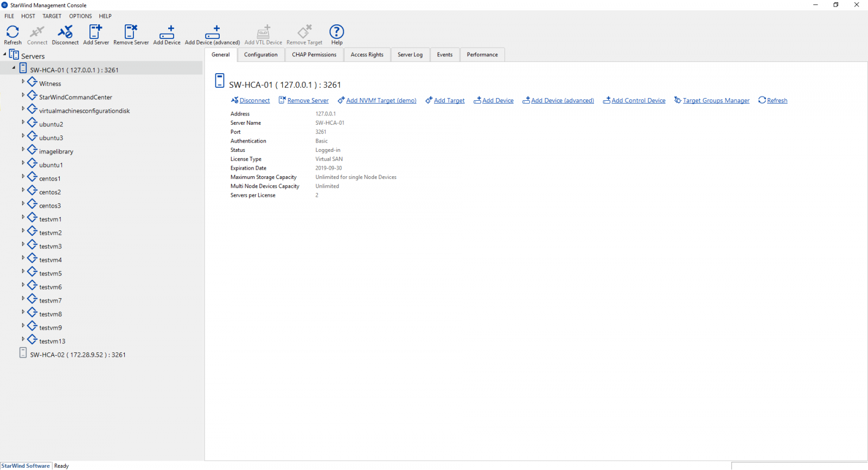The image size is (868, 470).
Task: Expand the ubuntu1 target node
Action: tap(23, 163)
